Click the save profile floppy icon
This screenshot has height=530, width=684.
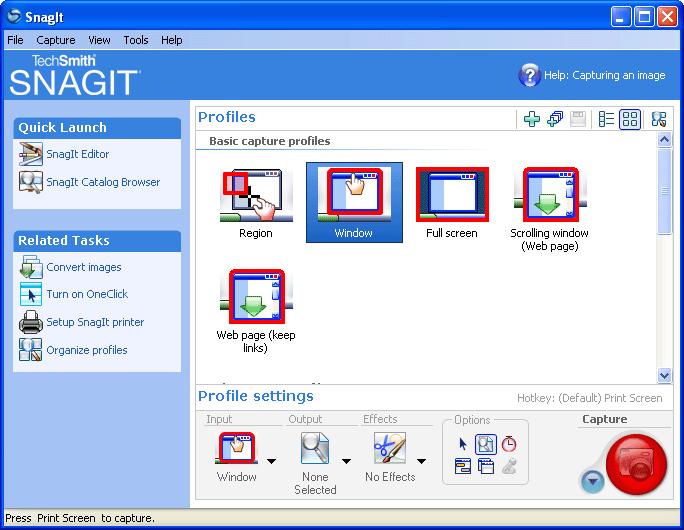[578, 119]
